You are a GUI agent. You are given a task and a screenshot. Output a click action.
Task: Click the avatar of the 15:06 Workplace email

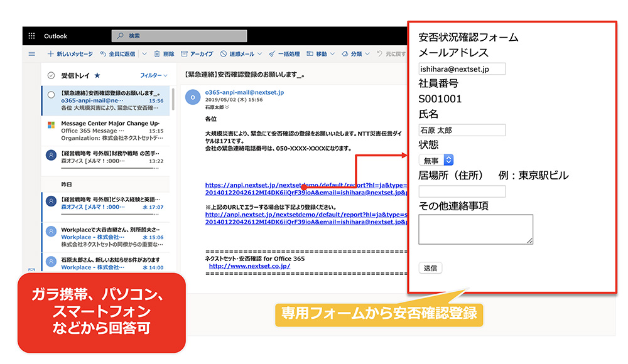[x=51, y=231]
